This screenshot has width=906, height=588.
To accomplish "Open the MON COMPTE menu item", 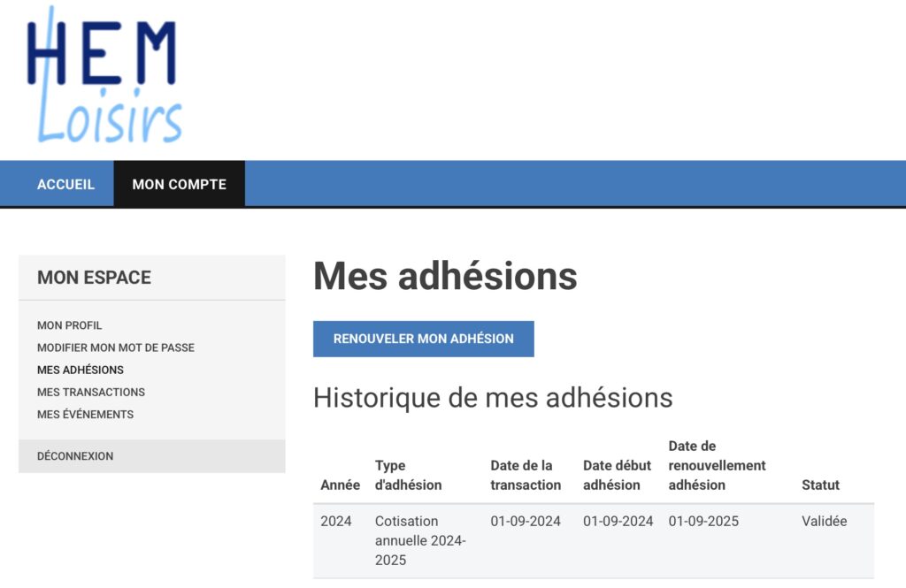I will coord(179,184).
